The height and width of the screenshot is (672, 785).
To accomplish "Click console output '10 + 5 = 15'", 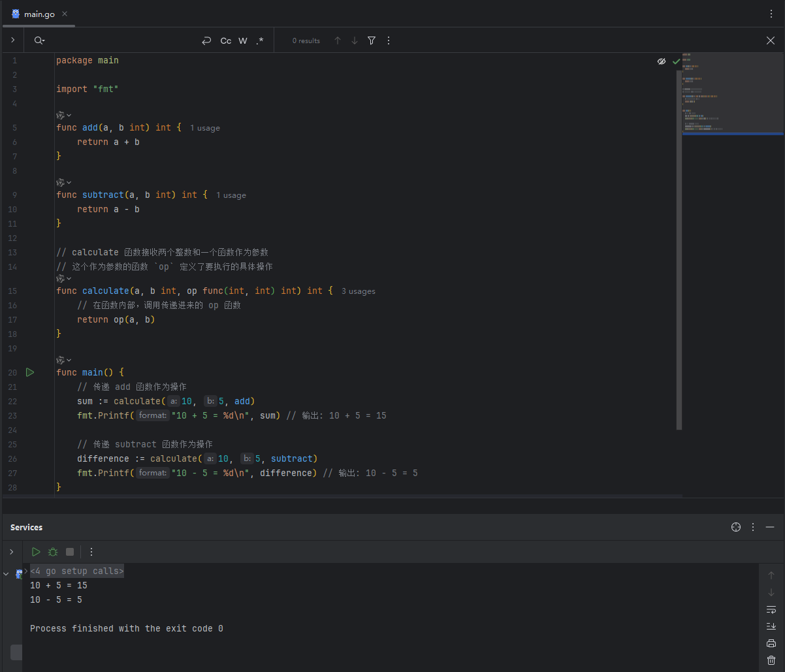I will 59,585.
